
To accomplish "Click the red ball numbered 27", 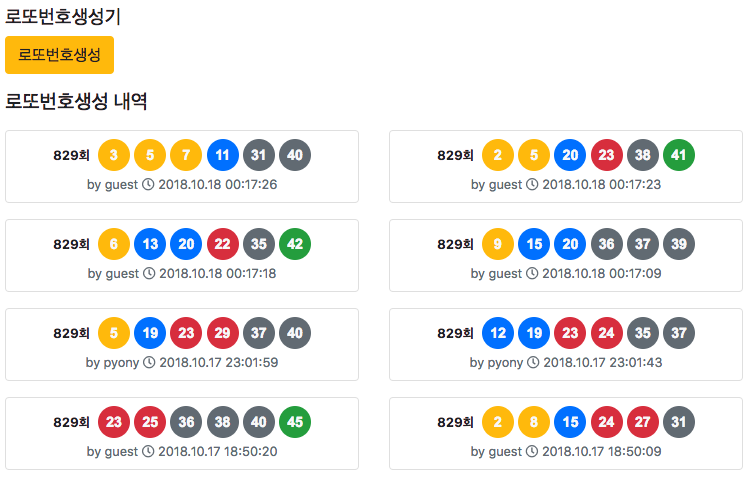I will pyautogui.click(x=642, y=422).
